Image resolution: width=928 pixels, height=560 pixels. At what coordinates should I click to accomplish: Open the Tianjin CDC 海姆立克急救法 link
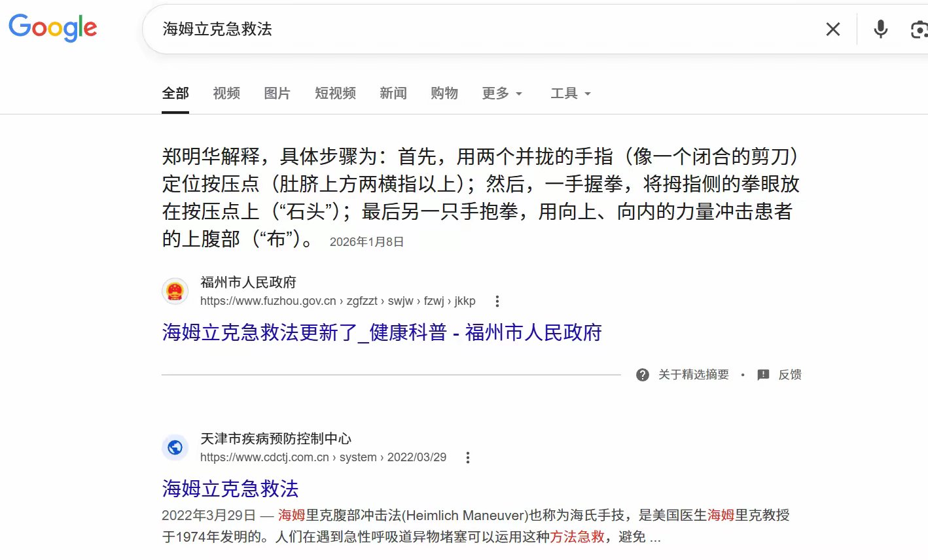coord(230,489)
